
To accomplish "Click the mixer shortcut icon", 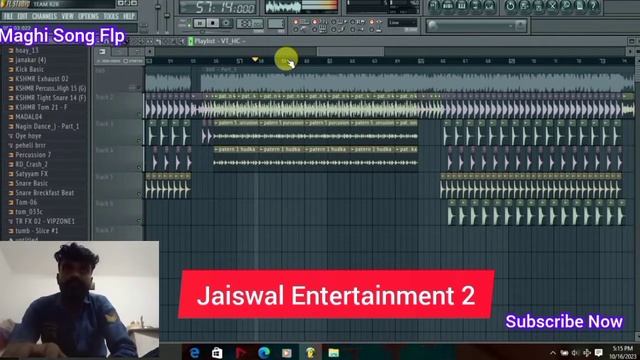I will (489, 6).
